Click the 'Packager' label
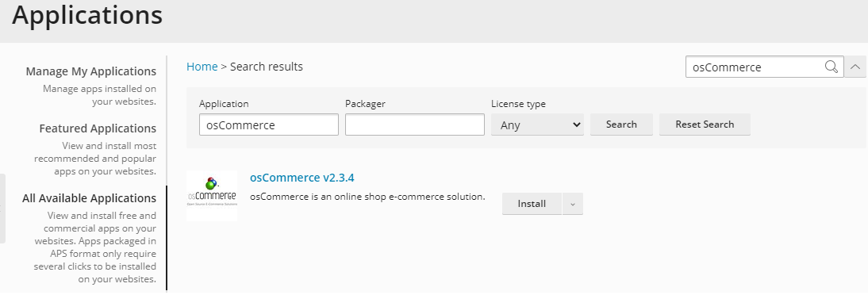 pos(365,104)
